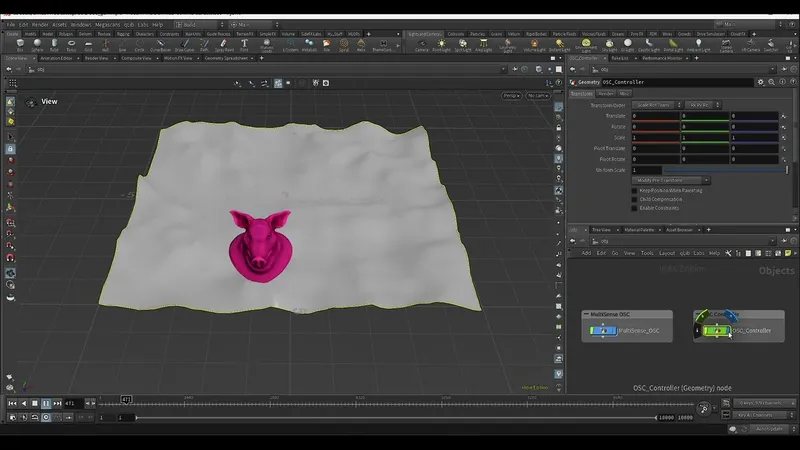This screenshot has width=800, height=450.
Task: Click the current frame number field
Action: tap(73, 403)
